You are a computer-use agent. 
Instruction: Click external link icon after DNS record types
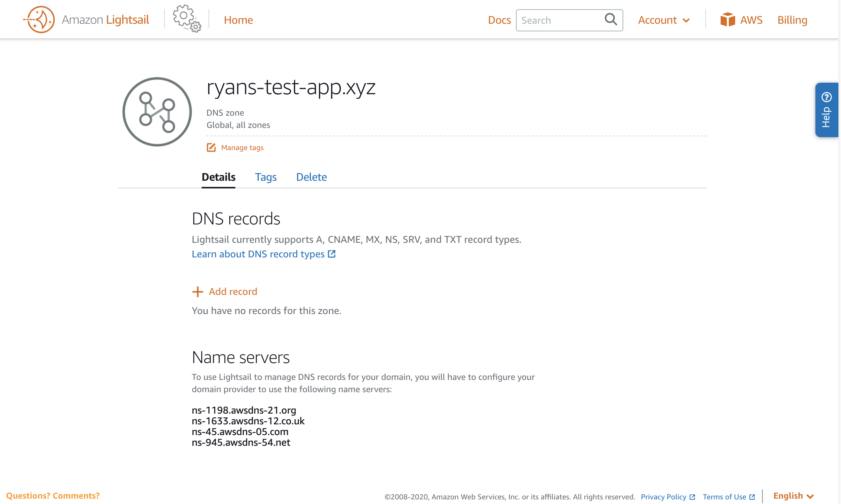[x=332, y=254]
